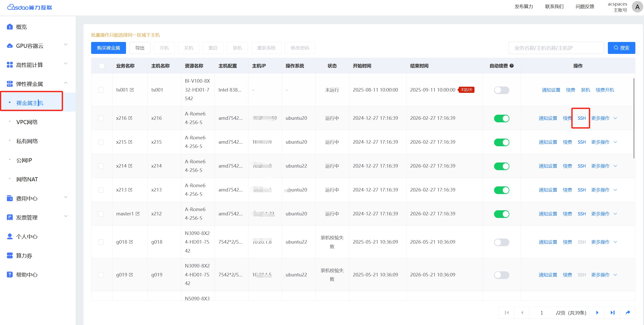This screenshot has height=325, width=644.
Task: Click the host search input field
Action: 556,48
